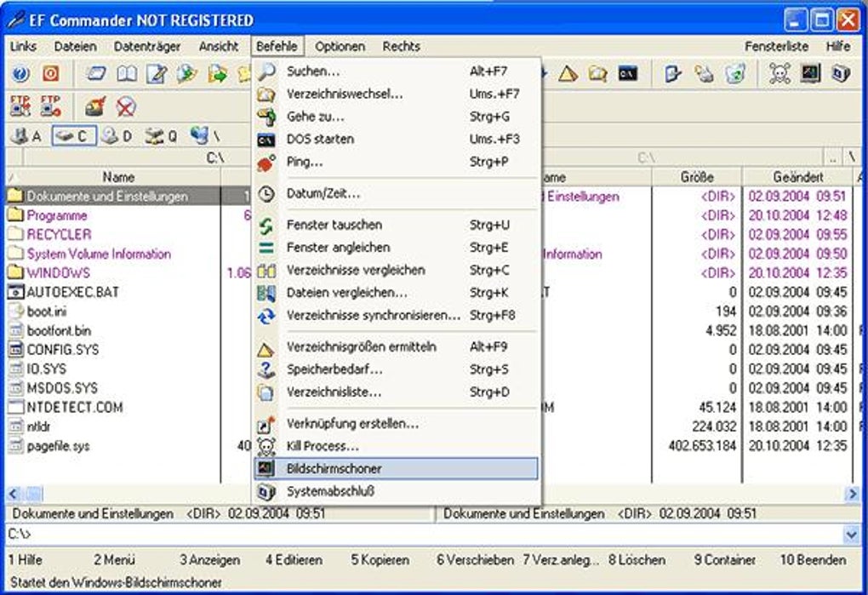Choose Datum/Zeit... menu entry

tap(395, 194)
